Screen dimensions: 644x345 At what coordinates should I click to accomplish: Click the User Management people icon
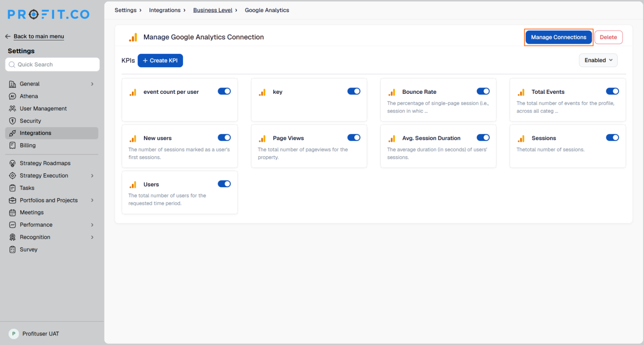(12, 109)
